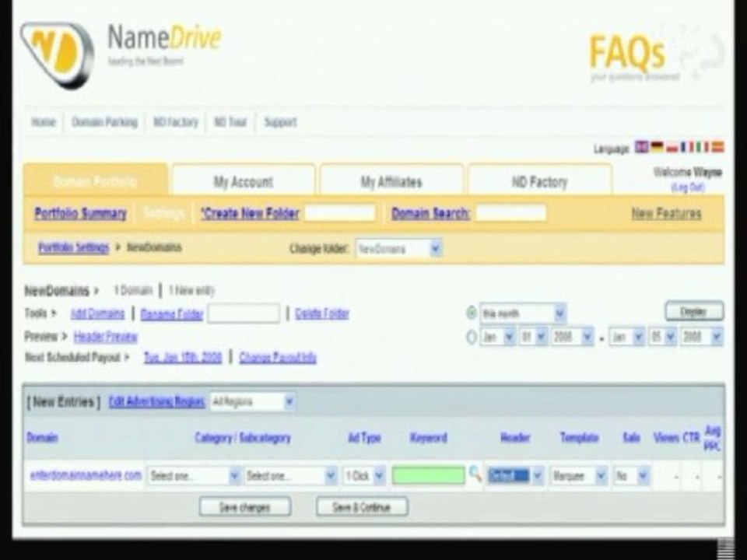The width and height of the screenshot is (747, 560).
Task: Open the New Features link
Action: (x=666, y=213)
